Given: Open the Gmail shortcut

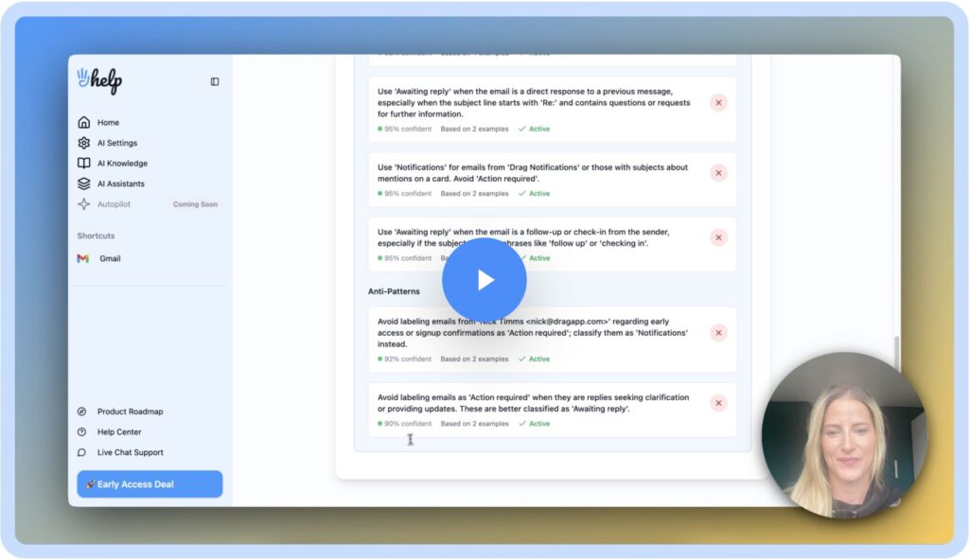Looking at the screenshot, I should 109,258.
